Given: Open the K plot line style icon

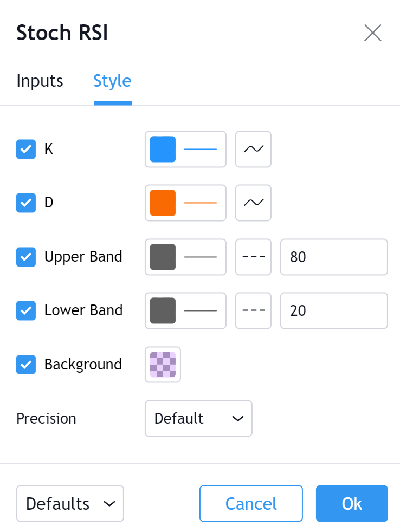Looking at the screenshot, I should point(253,149).
